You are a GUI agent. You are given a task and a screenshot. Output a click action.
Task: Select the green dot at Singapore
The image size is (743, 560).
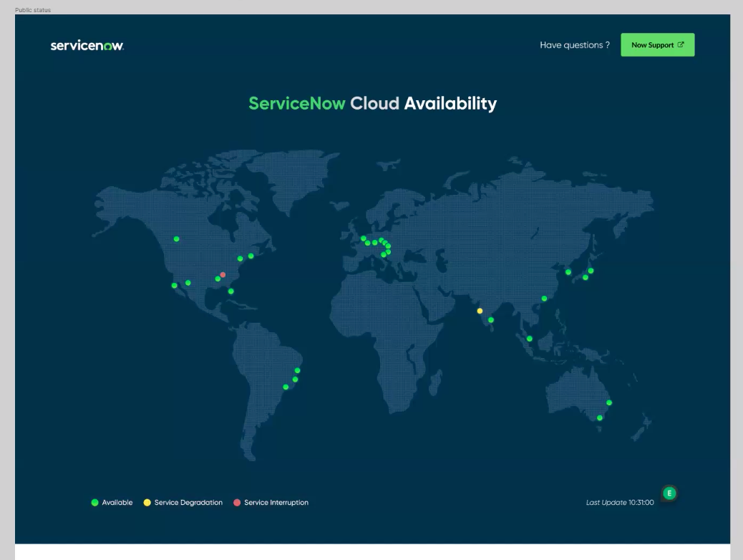[x=529, y=339]
